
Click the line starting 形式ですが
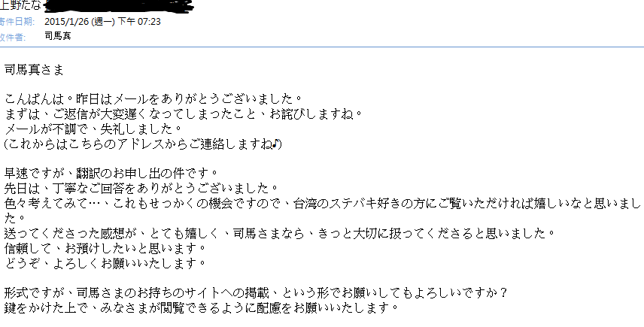click(x=257, y=293)
